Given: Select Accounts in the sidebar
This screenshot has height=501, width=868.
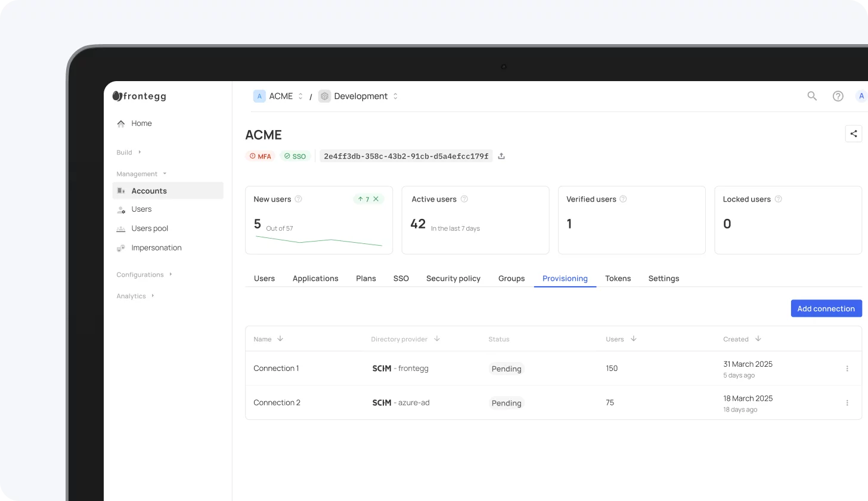Looking at the screenshot, I should point(168,191).
